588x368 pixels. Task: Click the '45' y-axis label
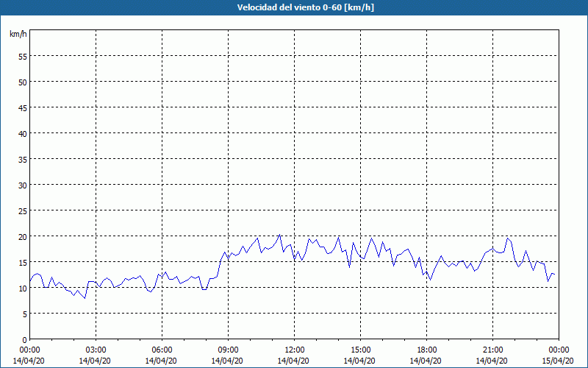click(x=23, y=107)
